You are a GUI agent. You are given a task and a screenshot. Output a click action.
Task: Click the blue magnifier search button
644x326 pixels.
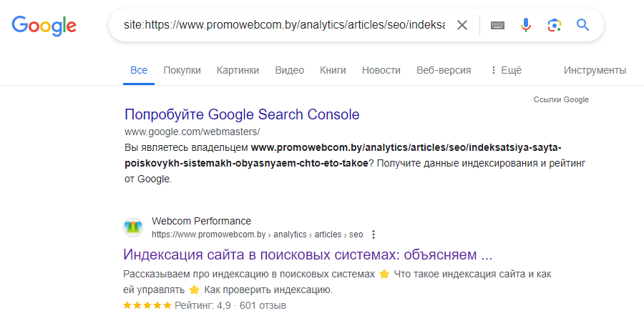point(582,25)
